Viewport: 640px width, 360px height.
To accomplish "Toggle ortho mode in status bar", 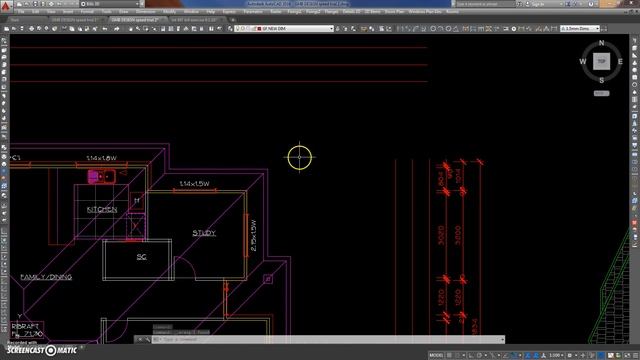I will point(471,356).
